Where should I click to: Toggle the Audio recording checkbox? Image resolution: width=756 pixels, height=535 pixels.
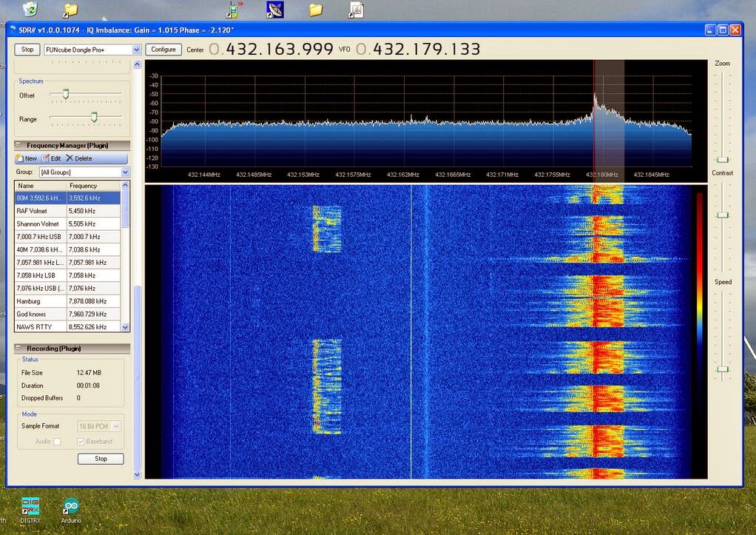57,442
